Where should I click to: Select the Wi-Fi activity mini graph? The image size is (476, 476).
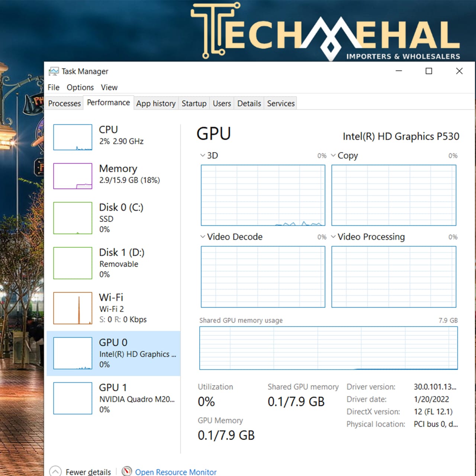tap(73, 308)
